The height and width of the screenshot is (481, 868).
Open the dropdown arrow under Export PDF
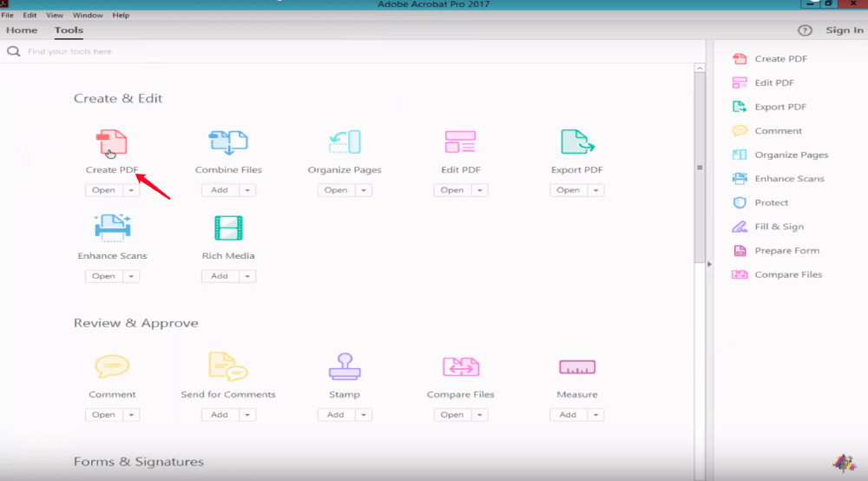(x=595, y=190)
